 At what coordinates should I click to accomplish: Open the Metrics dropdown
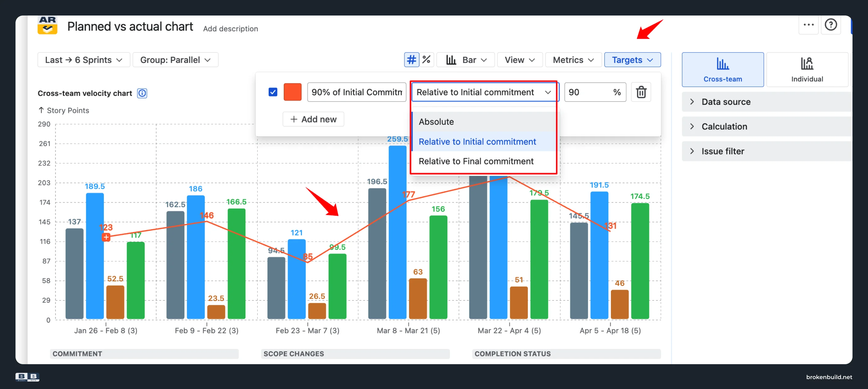click(573, 60)
